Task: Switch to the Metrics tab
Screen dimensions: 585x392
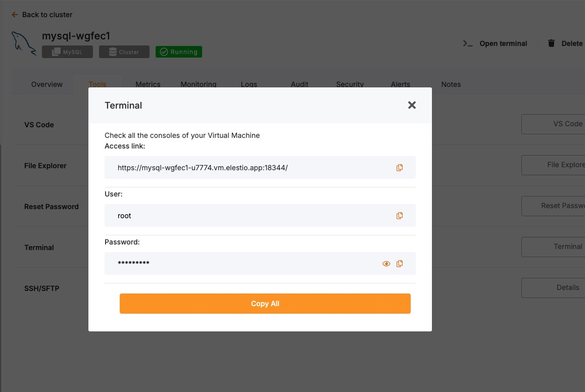Action: click(x=148, y=84)
